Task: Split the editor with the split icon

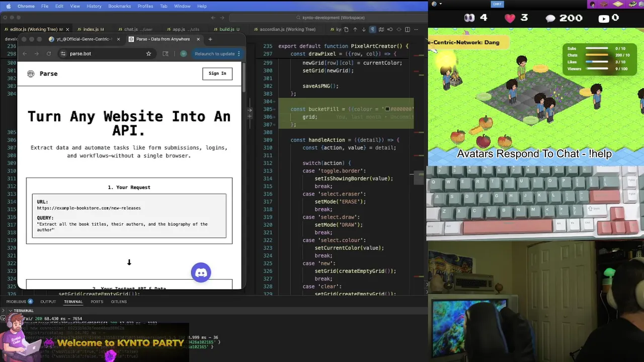Action: [408, 29]
